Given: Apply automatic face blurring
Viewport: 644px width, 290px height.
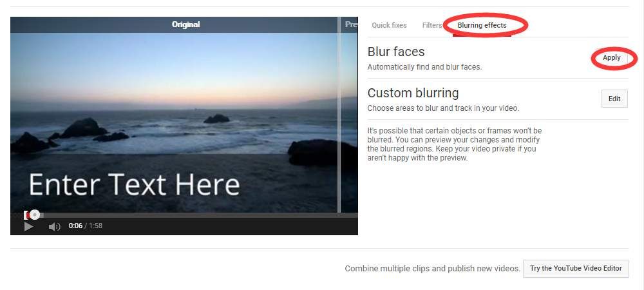Looking at the screenshot, I should pyautogui.click(x=611, y=58).
